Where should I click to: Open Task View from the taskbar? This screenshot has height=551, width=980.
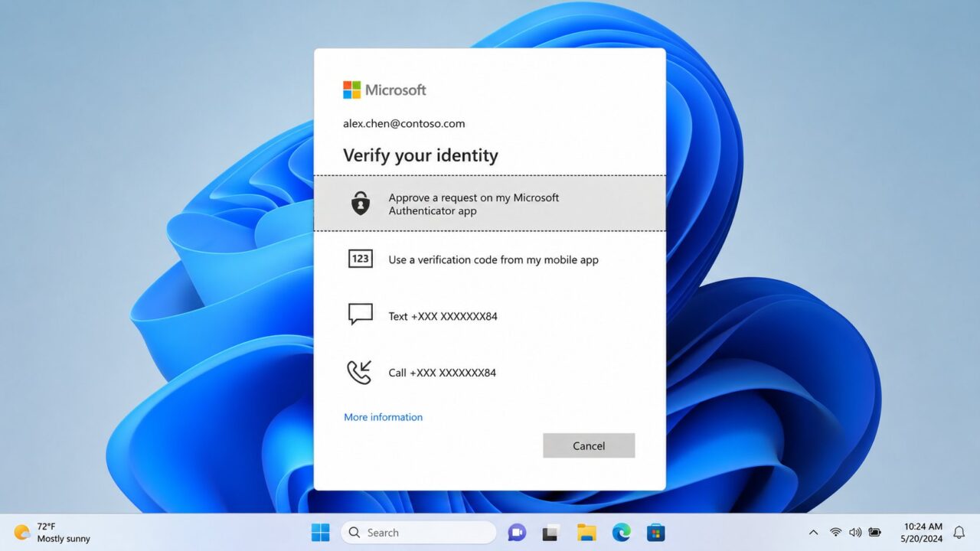[x=550, y=533]
